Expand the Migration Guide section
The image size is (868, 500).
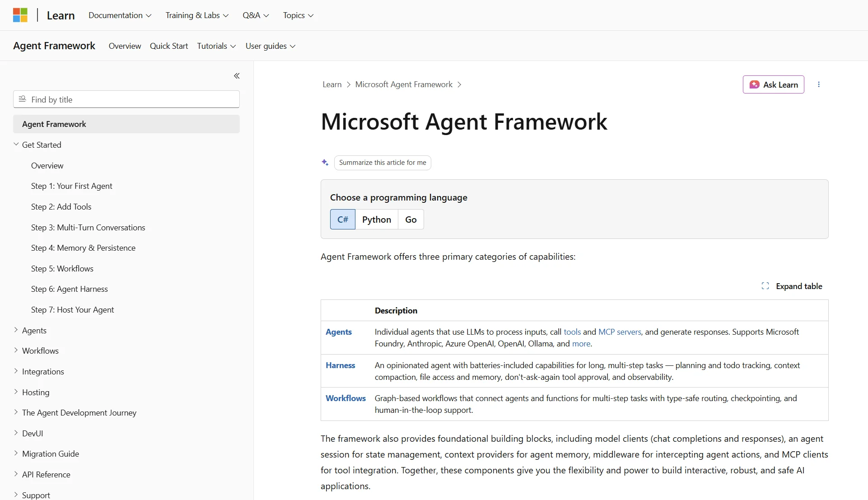click(16, 453)
